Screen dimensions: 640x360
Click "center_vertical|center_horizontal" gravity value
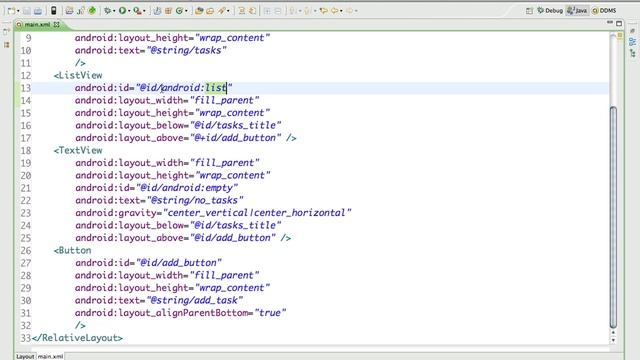(x=257, y=213)
